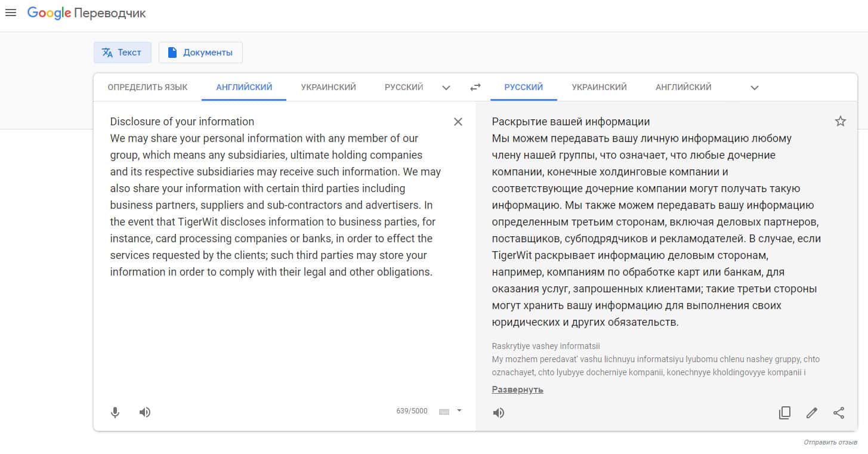Screen dimensions: 868x454
Task: Save translation with the star icon
Action: click(x=840, y=122)
